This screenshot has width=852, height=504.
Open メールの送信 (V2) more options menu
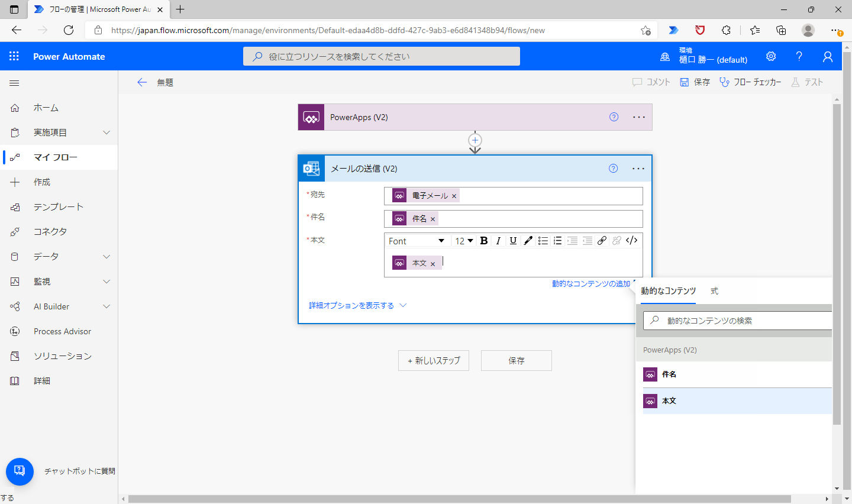coord(638,169)
